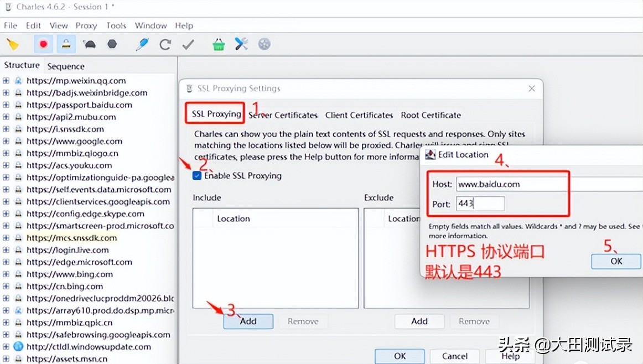Click lock icon beside smartscreen-prod.microsoft
This screenshot has height=364, width=643.
click(x=18, y=226)
